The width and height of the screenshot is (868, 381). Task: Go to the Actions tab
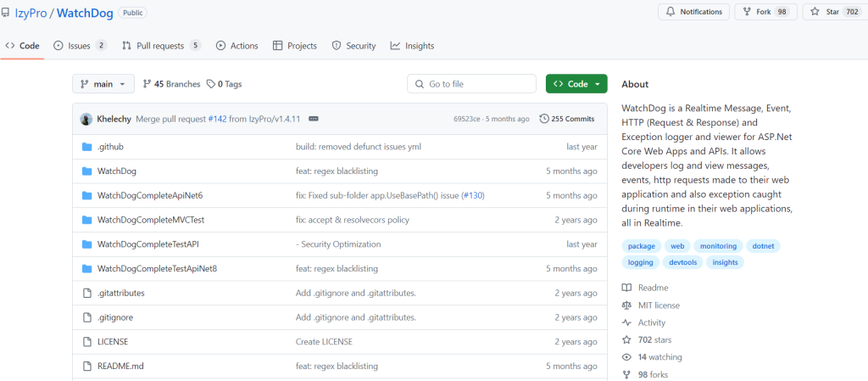click(x=237, y=46)
